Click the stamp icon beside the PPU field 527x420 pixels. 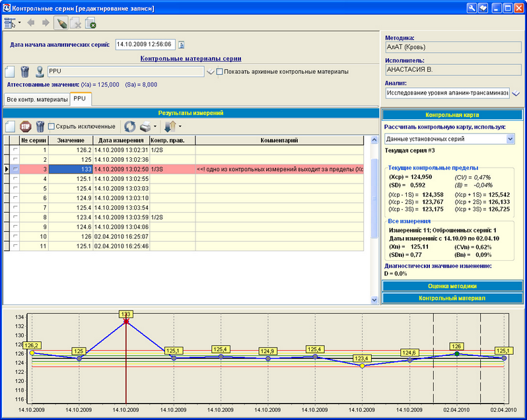click(40, 71)
